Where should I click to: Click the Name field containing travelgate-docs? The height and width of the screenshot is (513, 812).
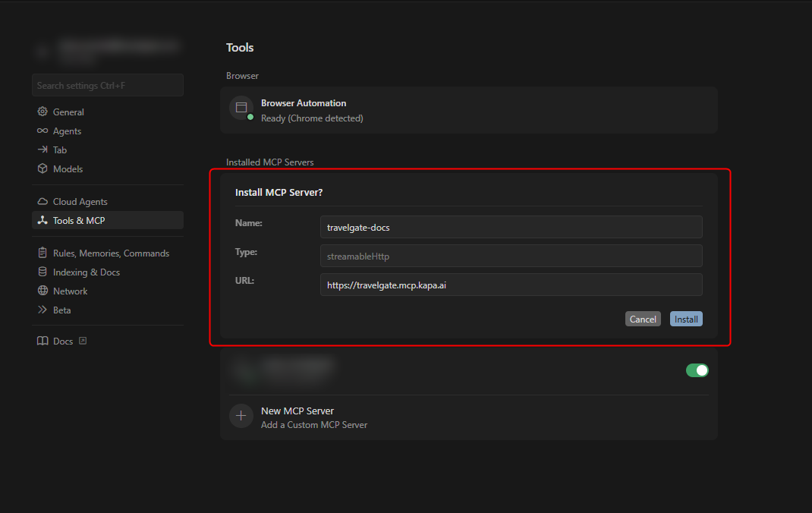[x=511, y=227]
